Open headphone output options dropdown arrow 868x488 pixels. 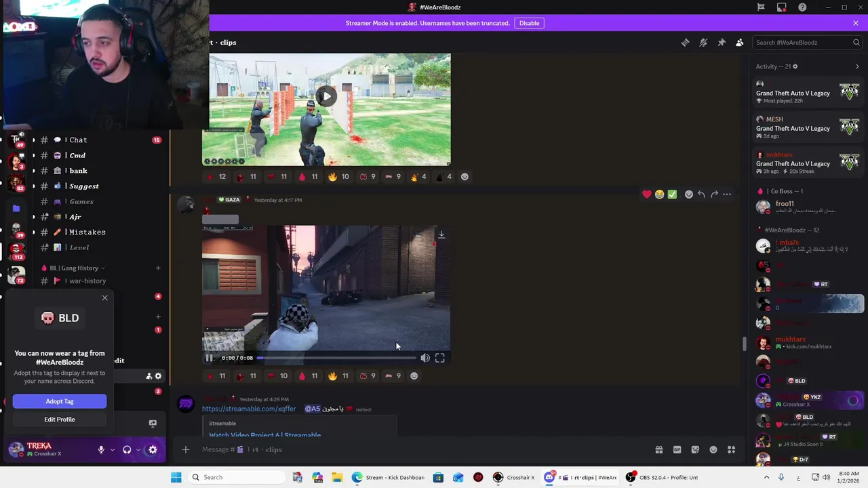(x=138, y=450)
